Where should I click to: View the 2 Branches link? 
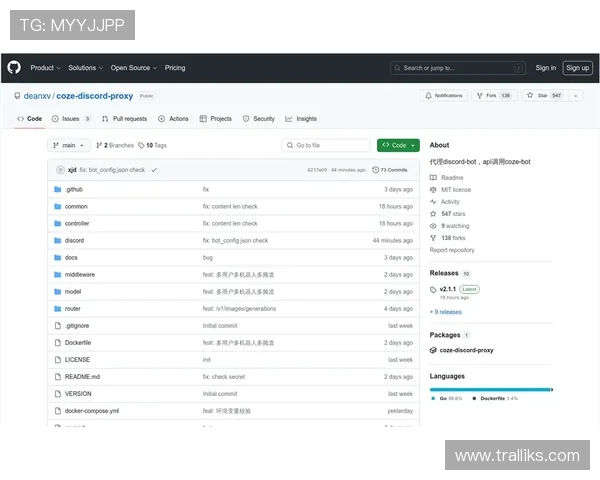(115, 145)
